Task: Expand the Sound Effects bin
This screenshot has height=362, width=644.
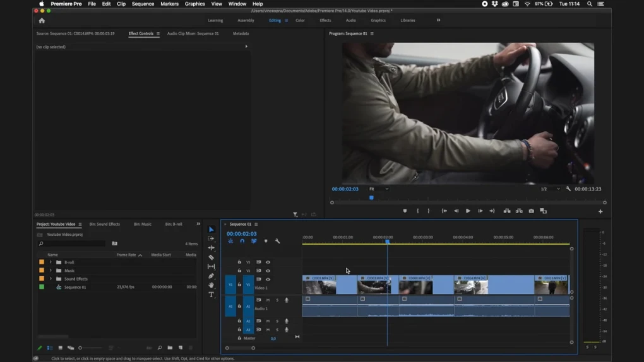Action: (x=51, y=279)
